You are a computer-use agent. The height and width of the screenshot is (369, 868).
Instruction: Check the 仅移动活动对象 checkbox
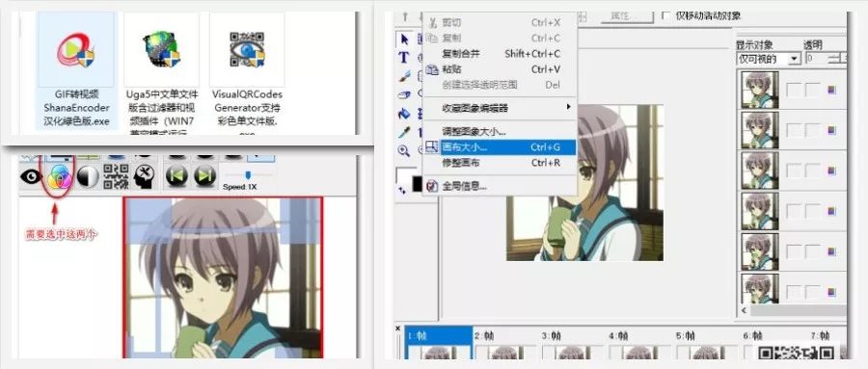click(x=665, y=15)
